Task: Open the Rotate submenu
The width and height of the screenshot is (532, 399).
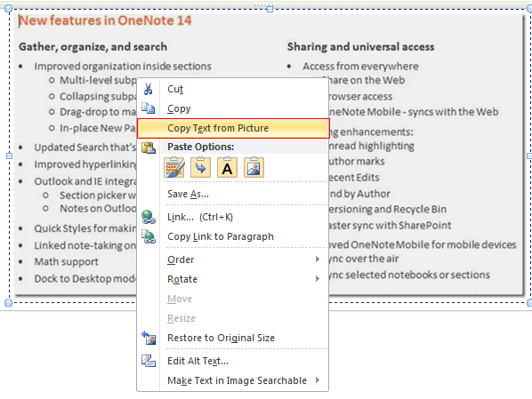Action: click(x=232, y=279)
